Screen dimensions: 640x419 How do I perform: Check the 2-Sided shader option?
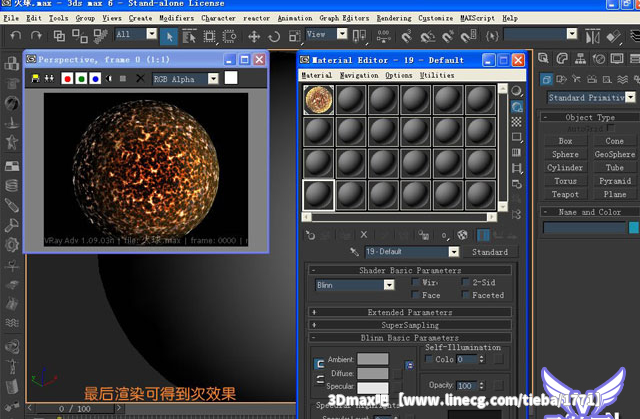click(465, 282)
